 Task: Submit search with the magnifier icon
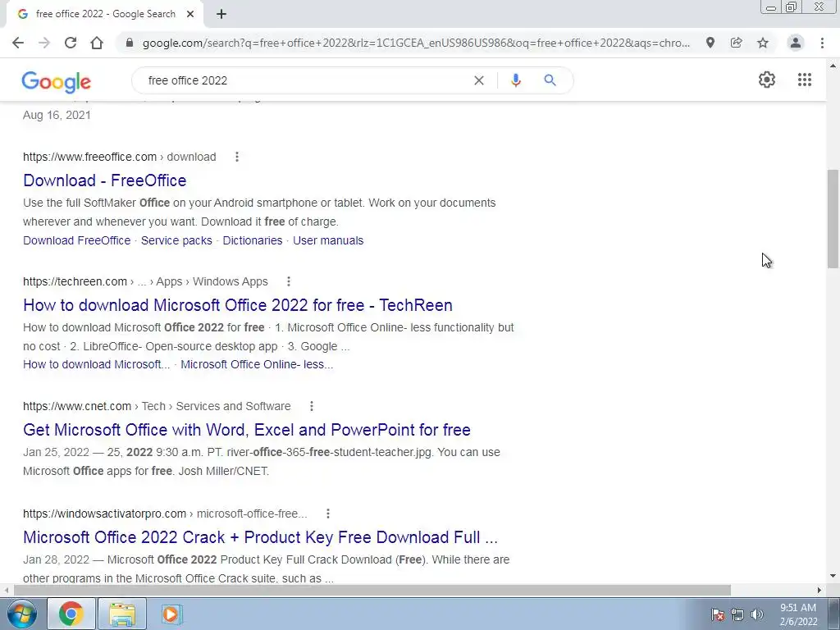click(x=550, y=80)
